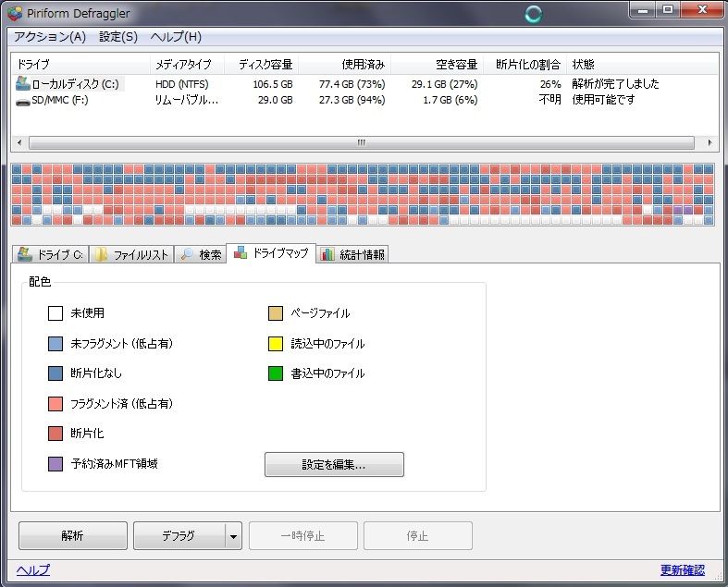Click the 書込中のファイル green swatch
Viewport: 728px width, 587px height.
point(276,373)
